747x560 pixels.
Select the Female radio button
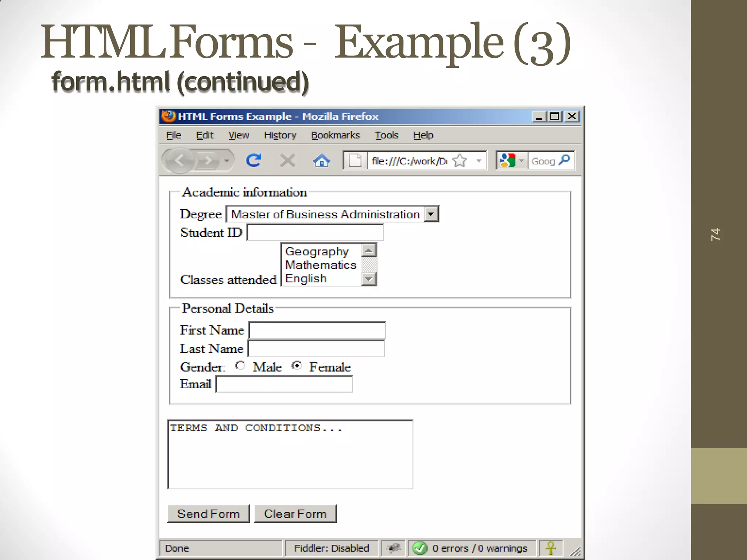click(297, 365)
